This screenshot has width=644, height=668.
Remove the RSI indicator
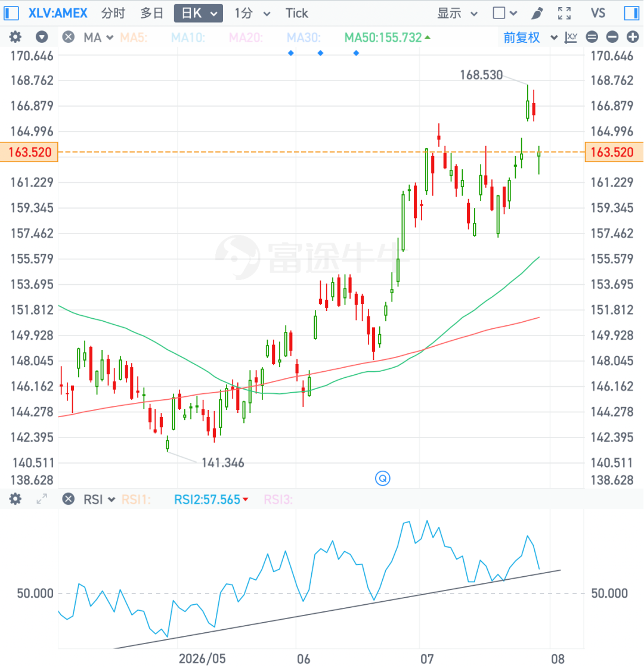(x=68, y=499)
